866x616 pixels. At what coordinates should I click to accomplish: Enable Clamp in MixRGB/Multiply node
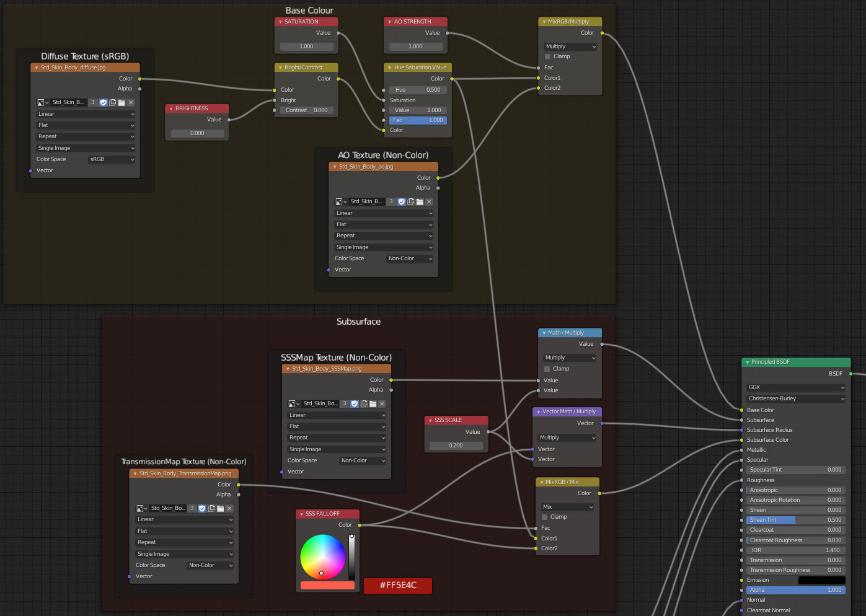click(547, 56)
